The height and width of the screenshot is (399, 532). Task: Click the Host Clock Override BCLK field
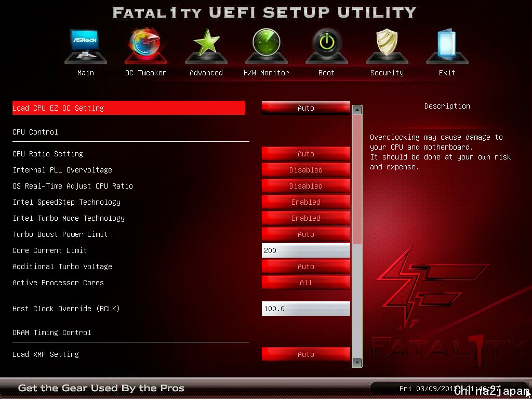(x=305, y=309)
